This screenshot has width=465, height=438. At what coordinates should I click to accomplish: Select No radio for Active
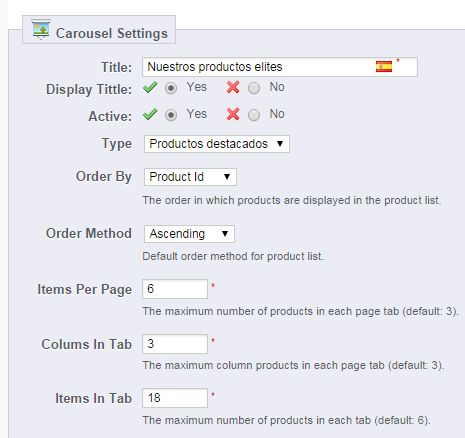[254, 115]
